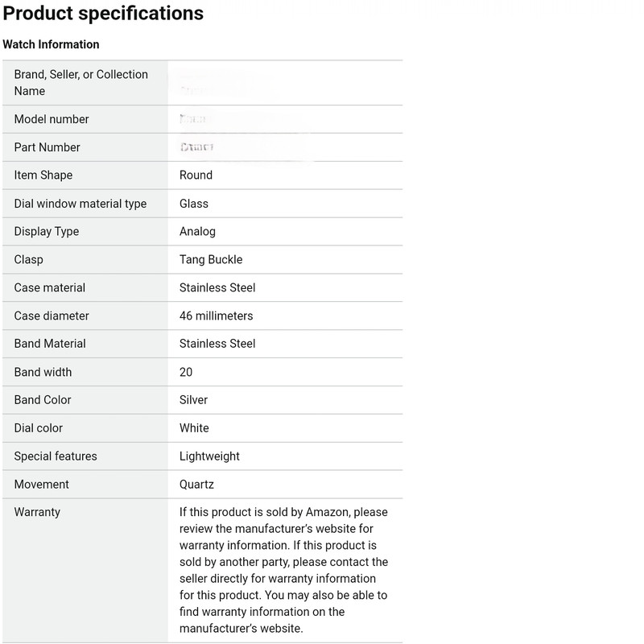Select the 46 millimeters case diameter value

point(216,316)
